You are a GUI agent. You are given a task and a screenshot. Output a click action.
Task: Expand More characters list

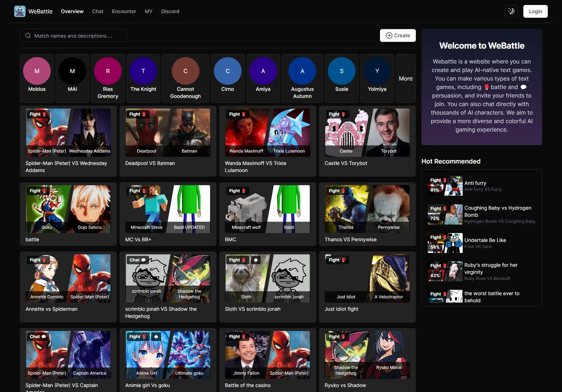(x=406, y=78)
